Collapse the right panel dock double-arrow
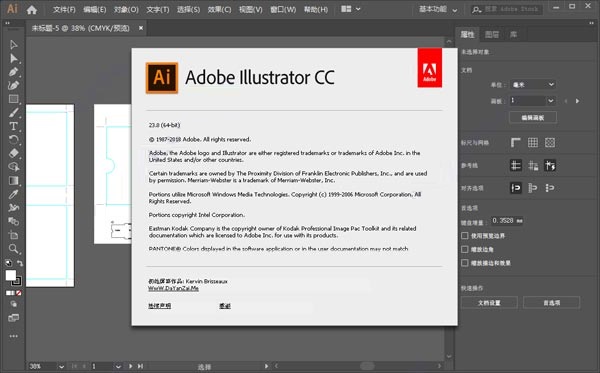Viewport: 600px width, 373px height. 591,23
